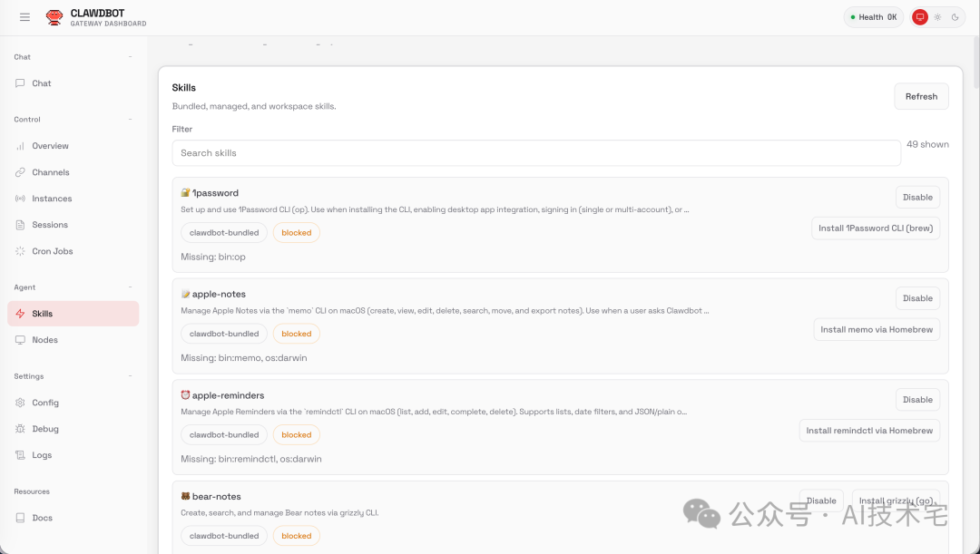The width and height of the screenshot is (980, 554).
Task: Disable the apple-notes skill
Action: point(917,298)
